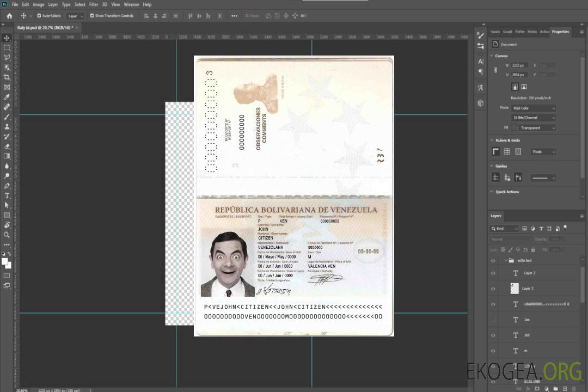Open the Auto-Select Layer dropdown
The height and width of the screenshot is (392, 588).
click(x=75, y=16)
